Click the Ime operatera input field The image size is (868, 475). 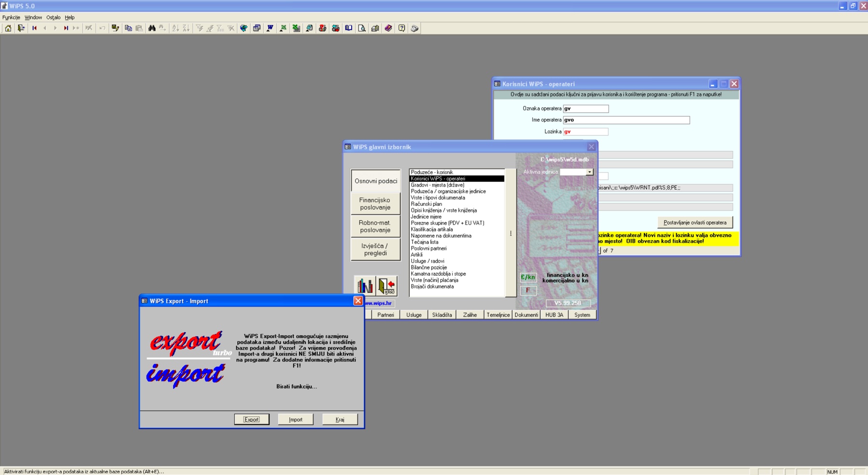(626, 120)
